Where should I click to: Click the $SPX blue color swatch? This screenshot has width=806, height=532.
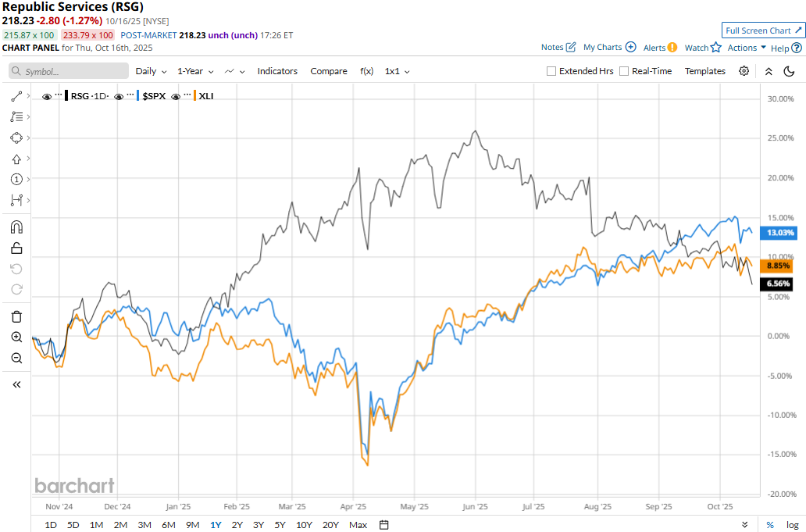138,96
